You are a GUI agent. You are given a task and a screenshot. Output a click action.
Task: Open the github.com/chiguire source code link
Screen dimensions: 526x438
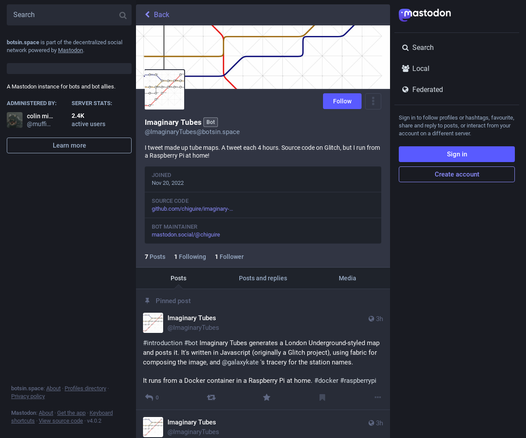pyautogui.click(x=192, y=209)
